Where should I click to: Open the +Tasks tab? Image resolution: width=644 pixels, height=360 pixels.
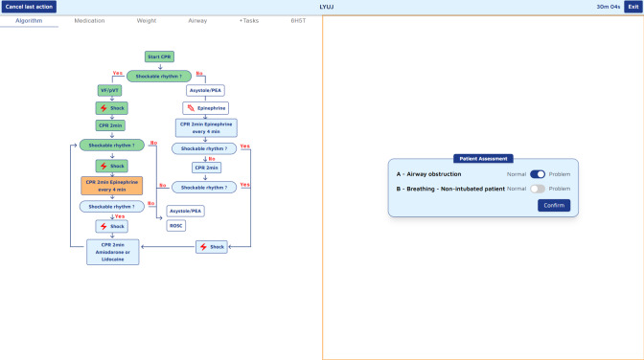point(249,20)
